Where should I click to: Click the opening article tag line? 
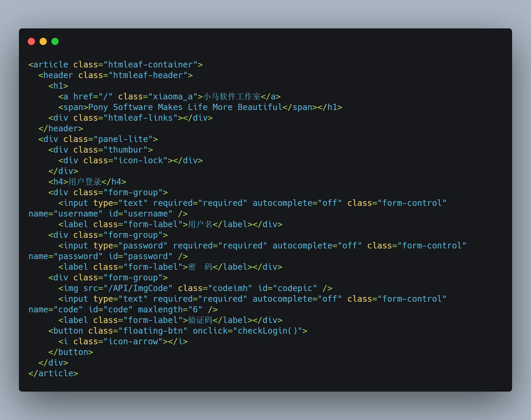tap(116, 64)
